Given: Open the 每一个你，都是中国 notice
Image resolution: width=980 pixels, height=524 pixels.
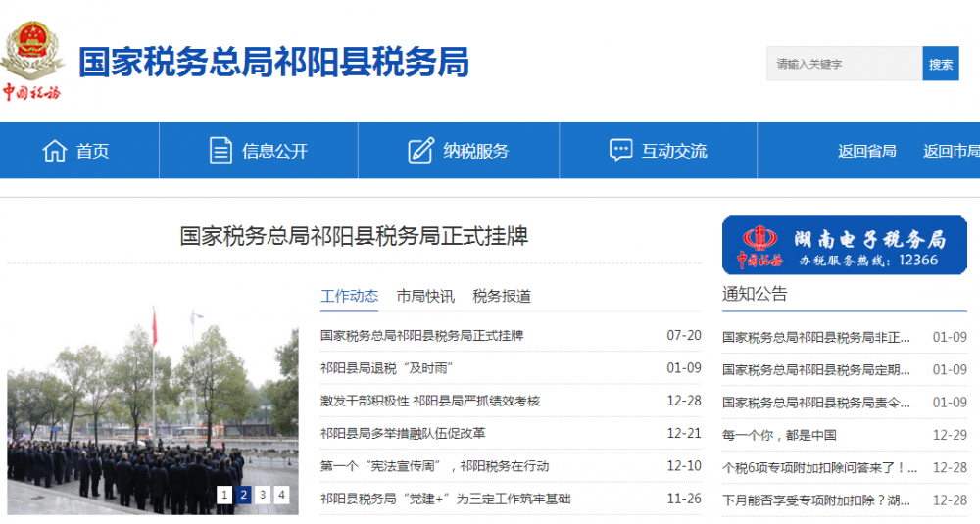Looking at the screenshot, I should coord(779,435).
